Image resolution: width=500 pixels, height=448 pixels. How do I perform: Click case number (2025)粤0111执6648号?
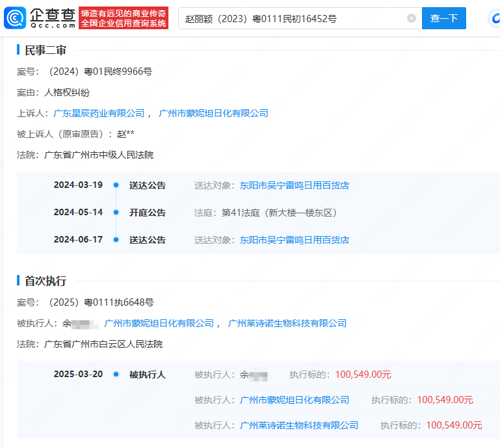click(100, 302)
